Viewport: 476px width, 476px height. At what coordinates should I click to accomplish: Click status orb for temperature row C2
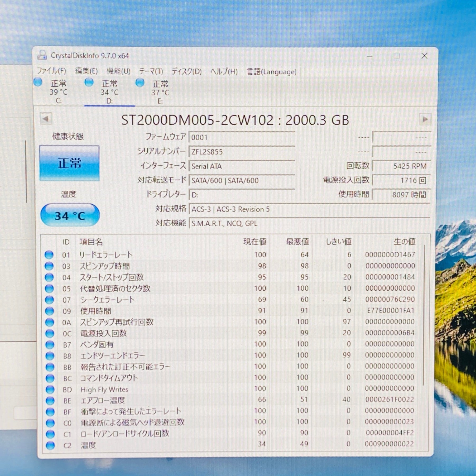[x=50, y=445]
